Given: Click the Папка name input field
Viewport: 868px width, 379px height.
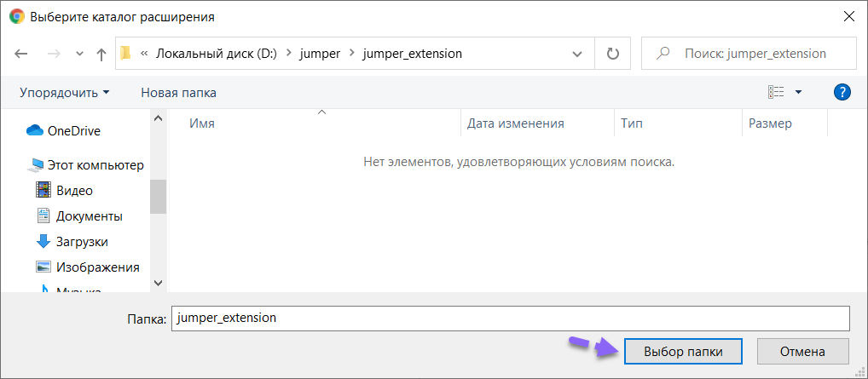Looking at the screenshot, I should 510,318.
